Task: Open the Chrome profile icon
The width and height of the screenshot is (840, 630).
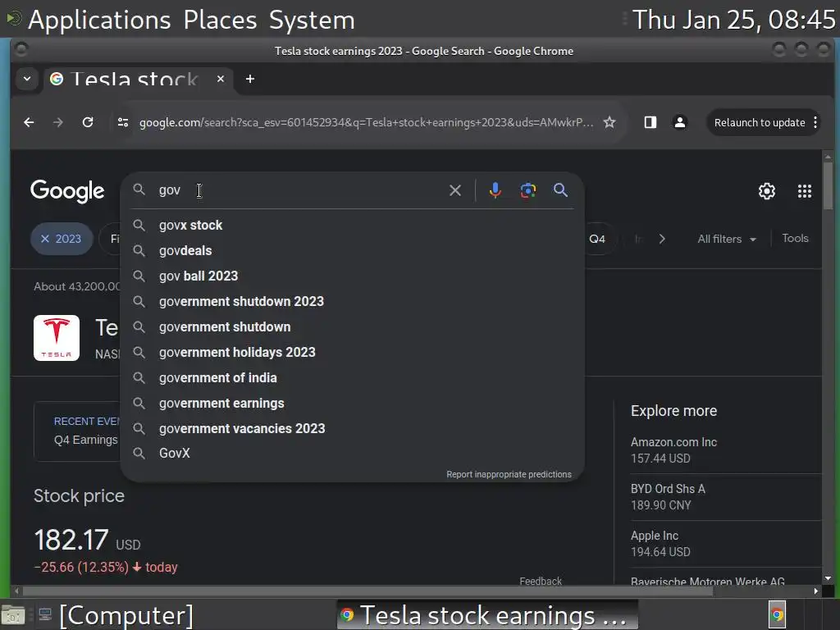Action: [680, 123]
